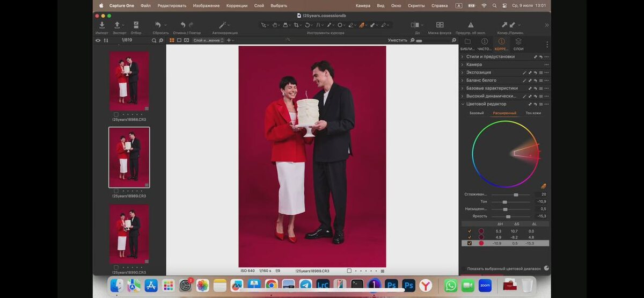The height and width of the screenshot is (298, 644).
Task: Click the Импорт (Import) toolbar icon
Action: click(102, 25)
